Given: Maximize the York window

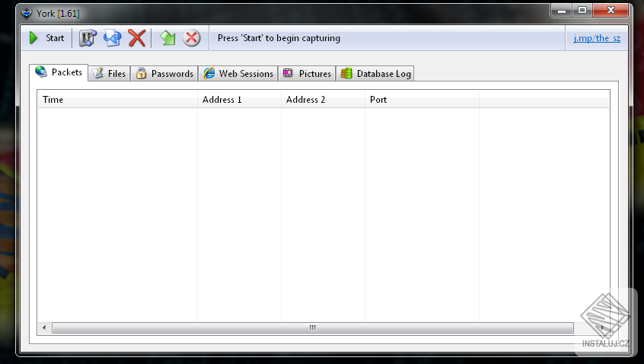Looking at the screenshot, I should [x=582, y=11].
